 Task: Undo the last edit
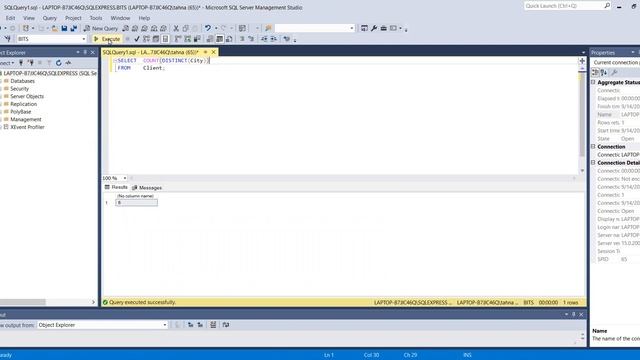[208, 28]
